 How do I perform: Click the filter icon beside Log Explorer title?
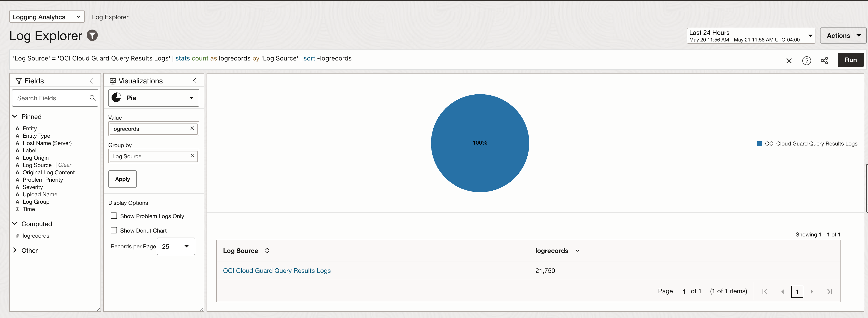92,35
